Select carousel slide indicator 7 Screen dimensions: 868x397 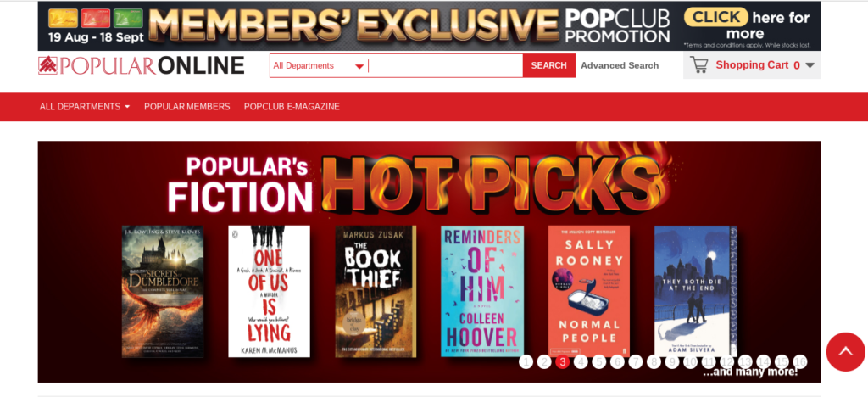(636, 362)
